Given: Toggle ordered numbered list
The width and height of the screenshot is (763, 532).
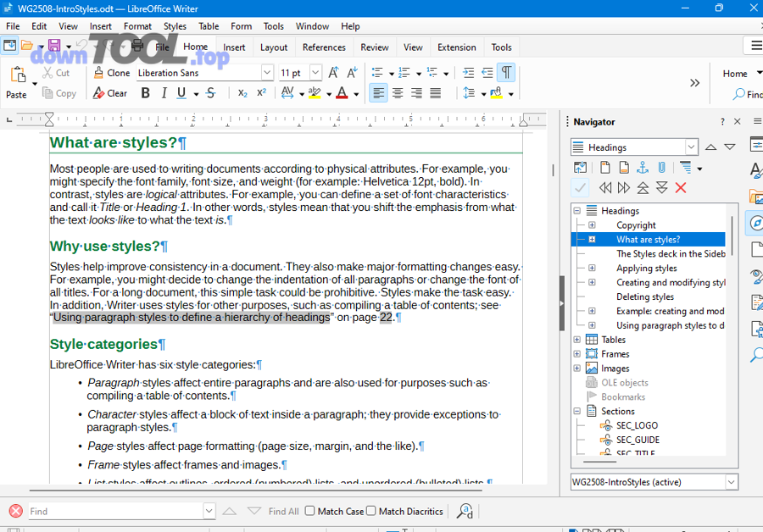Looking at the screenshot, I should click(x=404, y=73).
